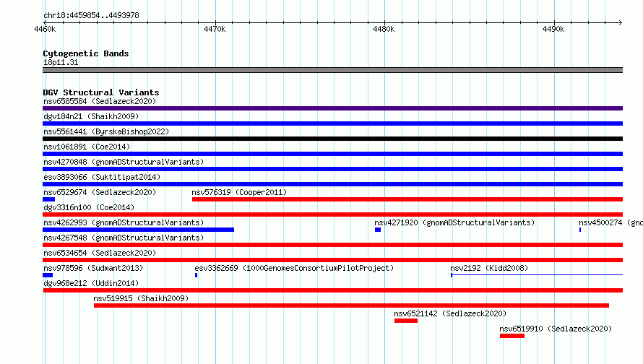
Task: Click the short red nsv6521142 bar
Action: tap(406, 321)
